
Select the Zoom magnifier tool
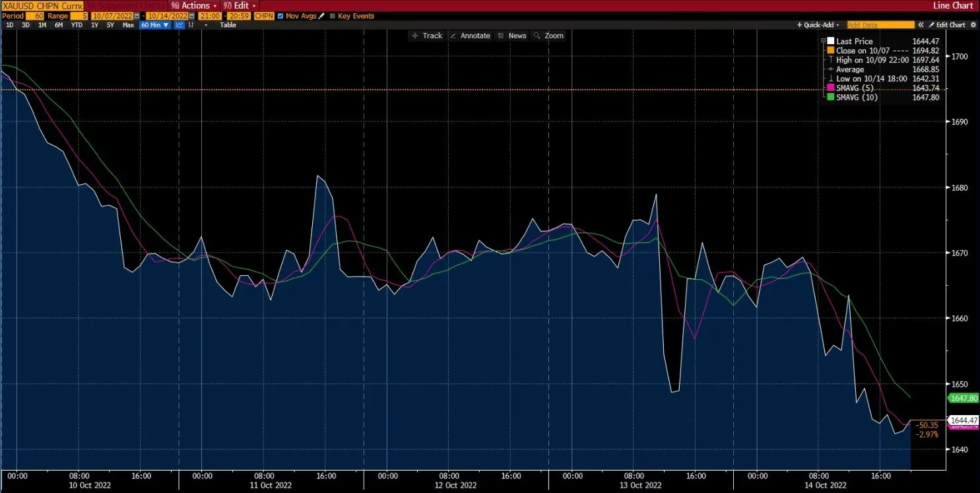pos(548,36)
